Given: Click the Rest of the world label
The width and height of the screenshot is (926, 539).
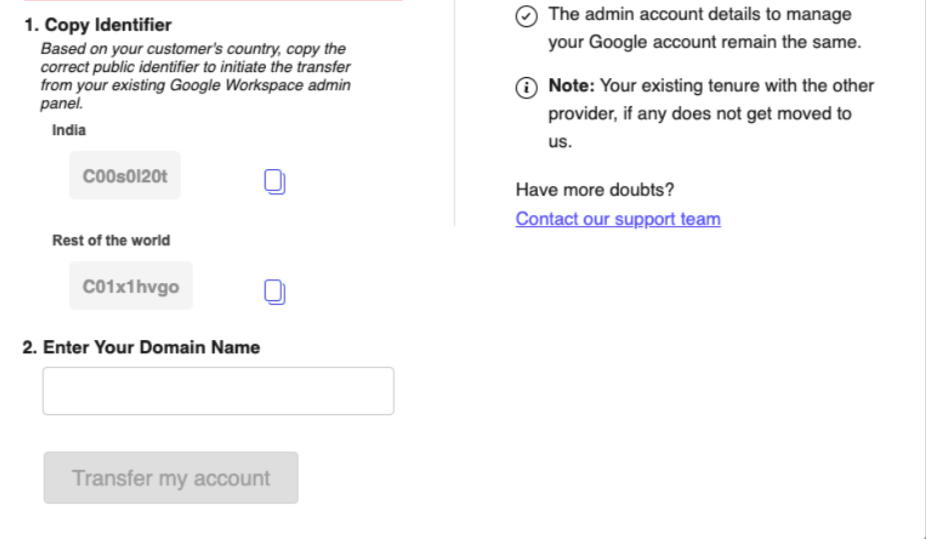Looking at the screenshot, I should [x=111, y=240].
